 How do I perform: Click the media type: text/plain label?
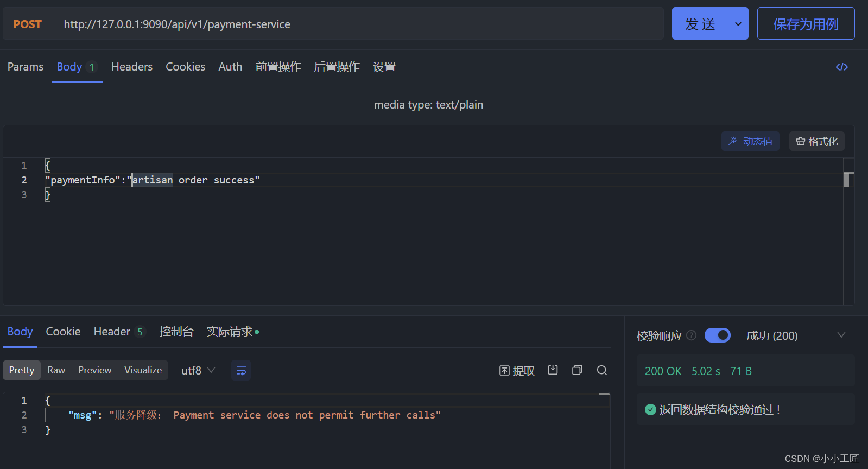coord(428,105)
